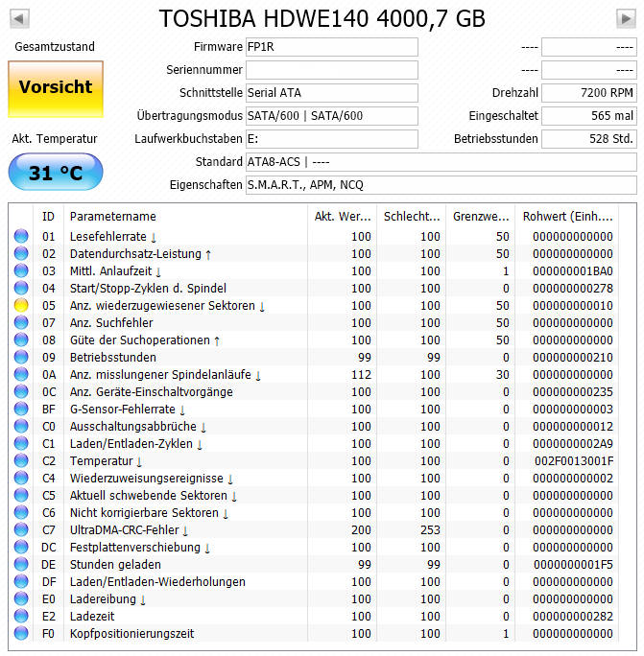The image size is (644, 656).
Task: Click the status dot for Laden/Entladen-Wiederholungen
Action: click(21, 581)
